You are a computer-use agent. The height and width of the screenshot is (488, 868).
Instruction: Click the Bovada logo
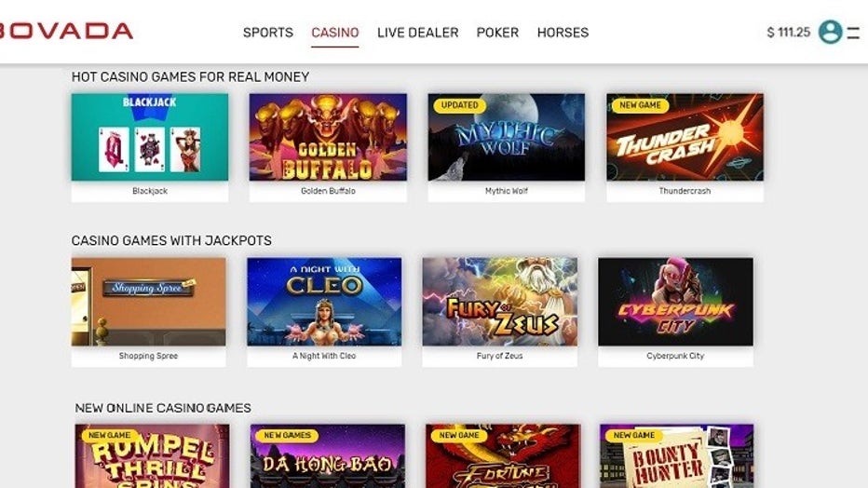pyautogui.click(x=65, y=31)
